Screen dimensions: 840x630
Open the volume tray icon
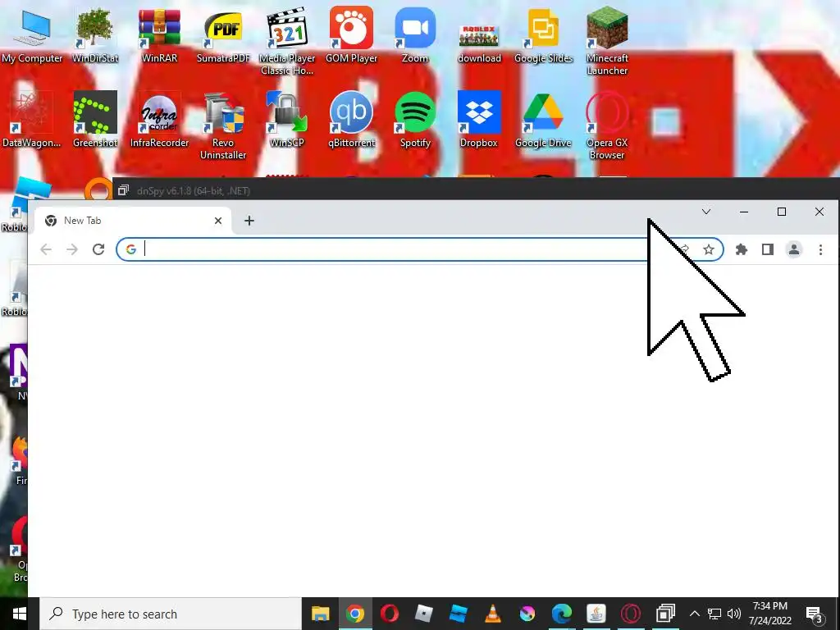click(734, 614)
